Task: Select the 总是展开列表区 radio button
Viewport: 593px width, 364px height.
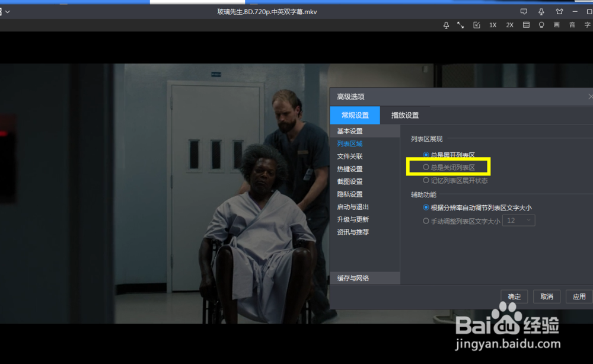Action: 426,155
